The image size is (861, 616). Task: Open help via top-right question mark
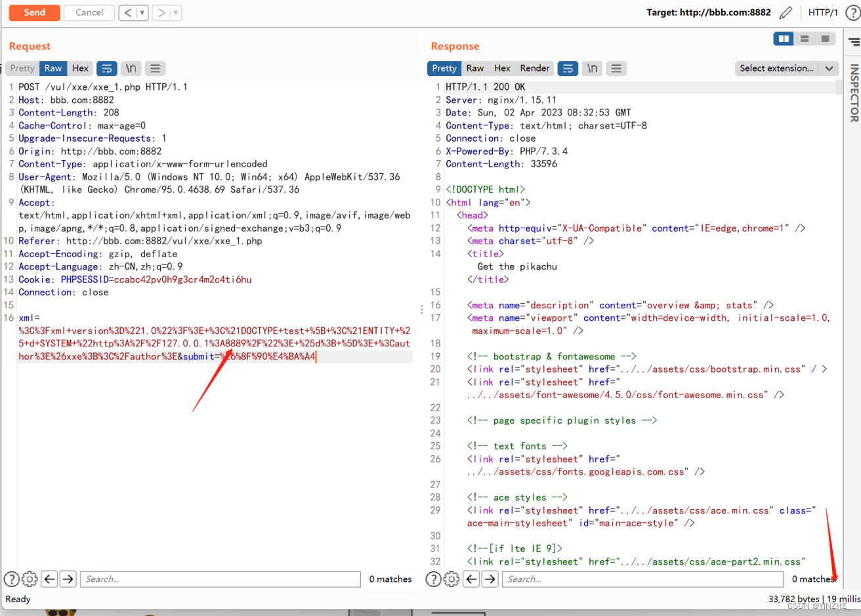click(x=852, y=12)
